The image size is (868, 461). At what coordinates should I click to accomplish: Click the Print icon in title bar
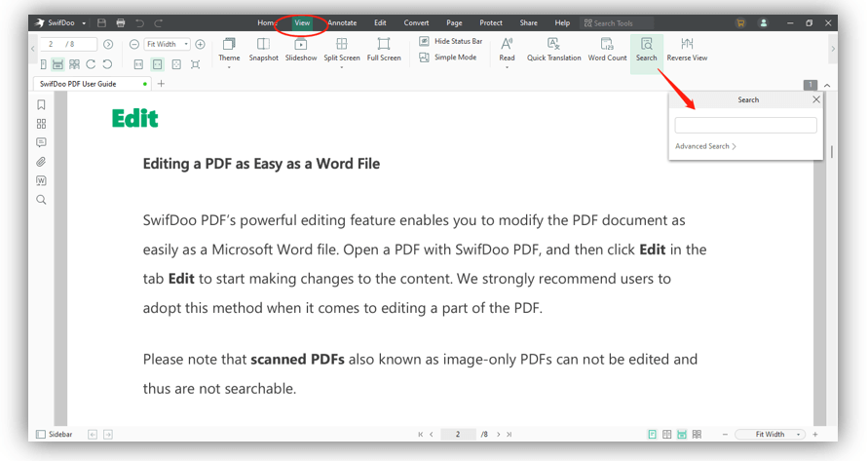(x=121, y=22)
